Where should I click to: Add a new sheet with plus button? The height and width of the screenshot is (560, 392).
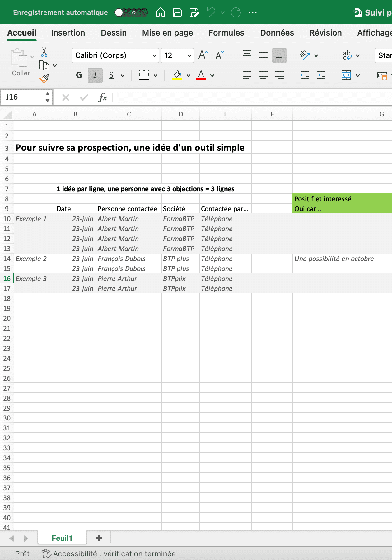[x=99, y=538]
